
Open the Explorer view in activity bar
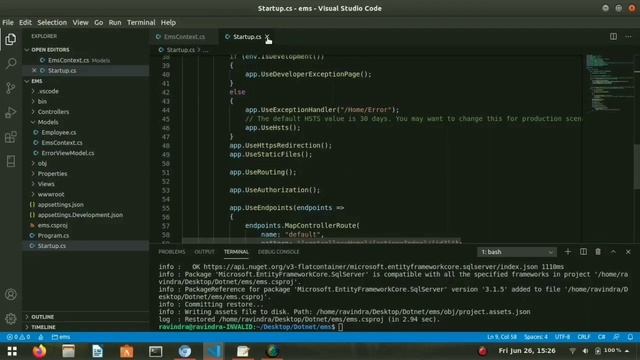11,39
